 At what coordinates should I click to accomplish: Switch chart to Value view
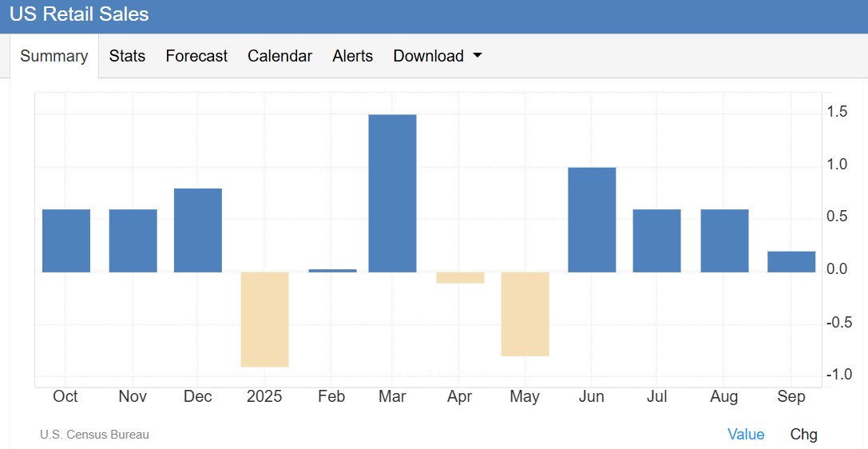[x=745, y=435]
